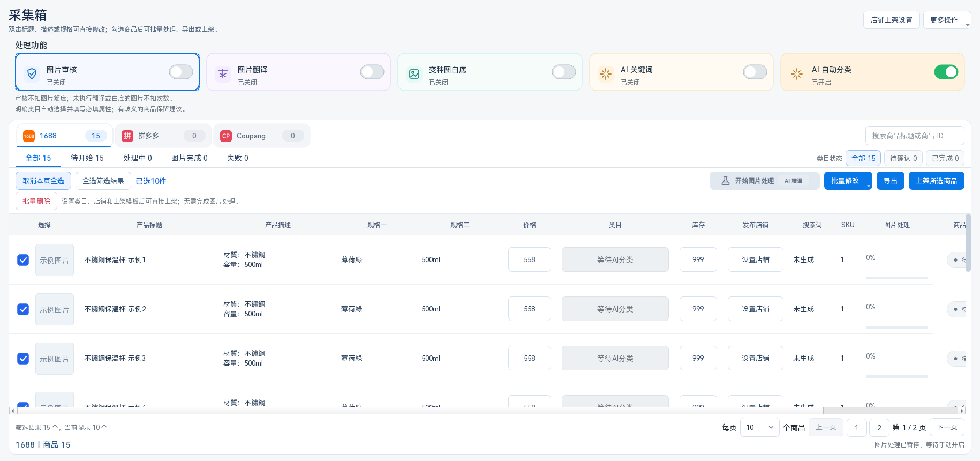The image size is (980, 461).
Task: Open the per-page count dropdown showing 10
Action: click(x=759, y=427)
